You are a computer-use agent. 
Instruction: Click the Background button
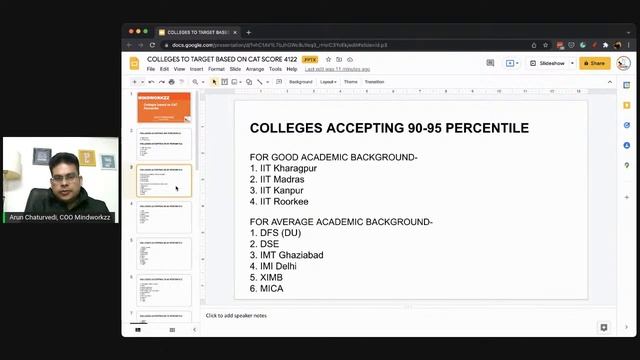300,82
